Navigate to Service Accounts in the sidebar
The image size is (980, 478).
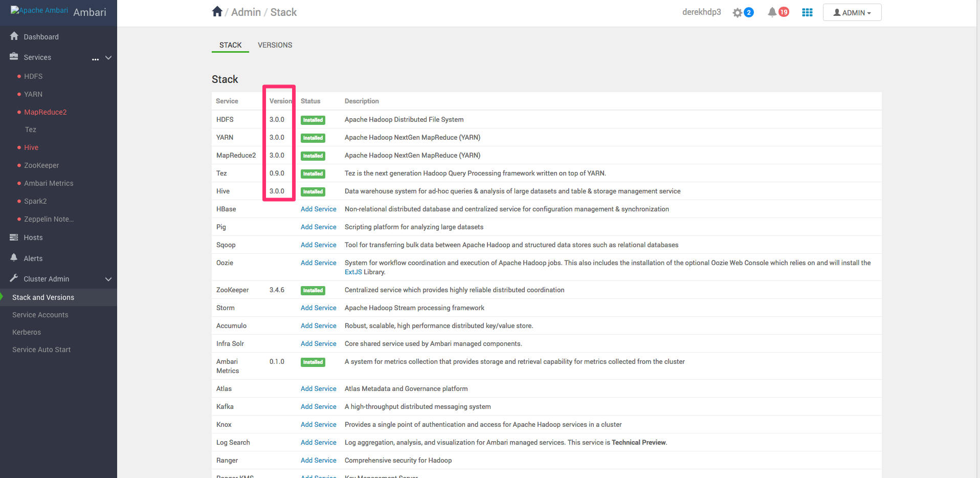tap(40, 314)
